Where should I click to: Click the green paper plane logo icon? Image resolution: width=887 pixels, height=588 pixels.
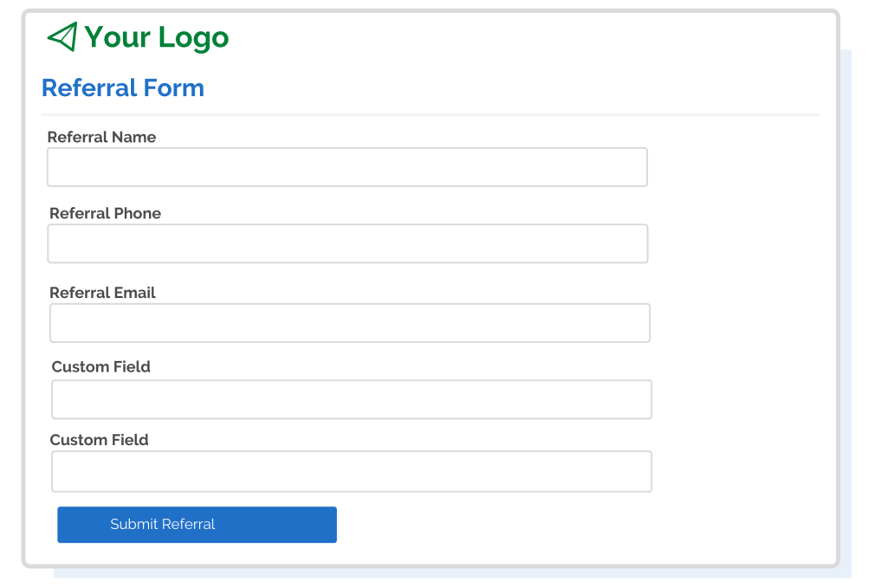pyautogui.click(x=61, y=36)
